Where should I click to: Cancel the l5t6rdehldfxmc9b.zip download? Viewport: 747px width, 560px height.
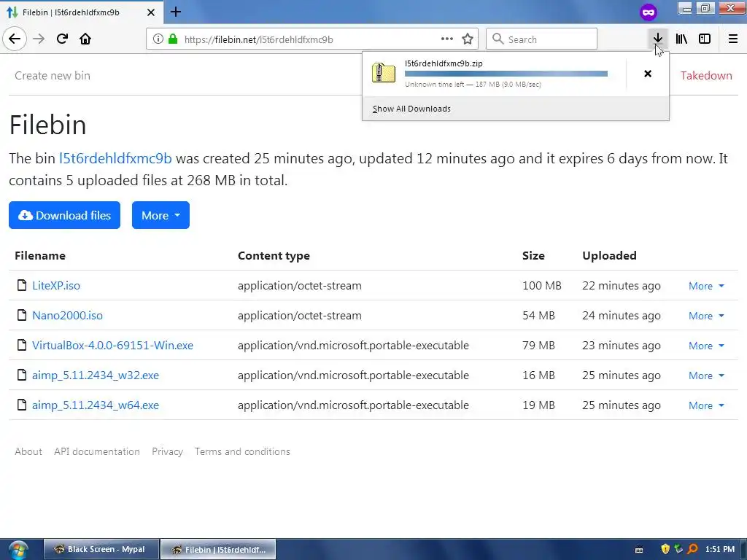pos(648,74)
